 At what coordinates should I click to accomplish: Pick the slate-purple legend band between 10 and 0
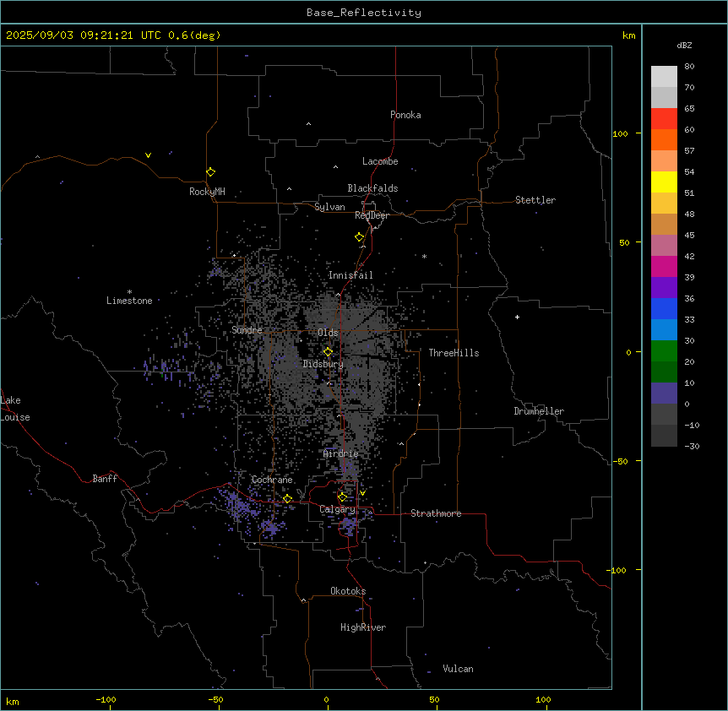(664, 393)
